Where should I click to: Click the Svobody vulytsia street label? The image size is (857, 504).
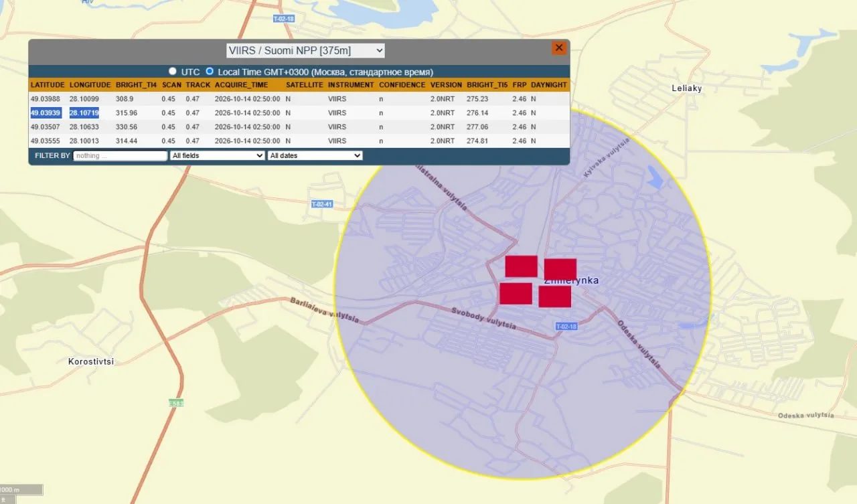483,318
